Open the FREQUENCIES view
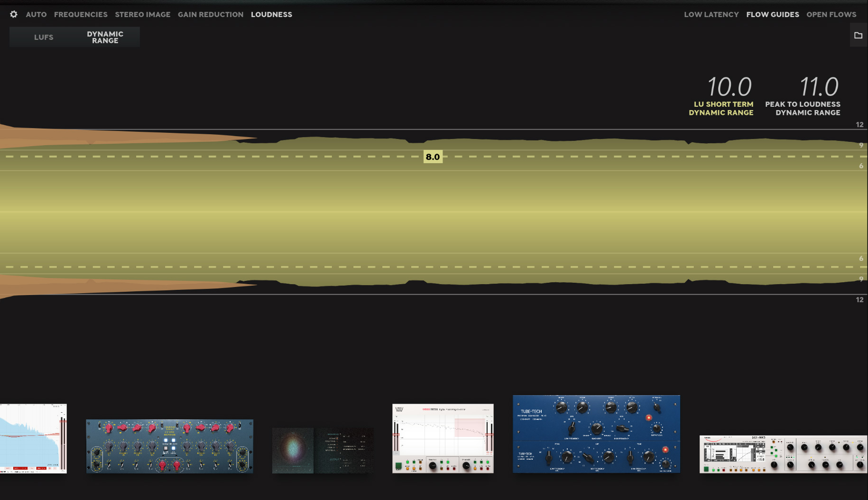The height and width of the screenshot is (500, 868). pyautogui.click(x=81, y=14)
